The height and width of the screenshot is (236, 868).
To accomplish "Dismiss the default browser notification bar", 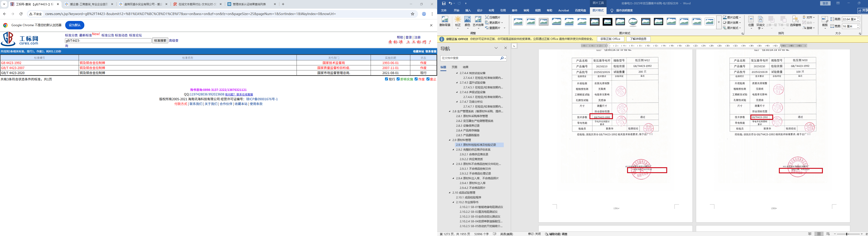I will pos(431,25).
